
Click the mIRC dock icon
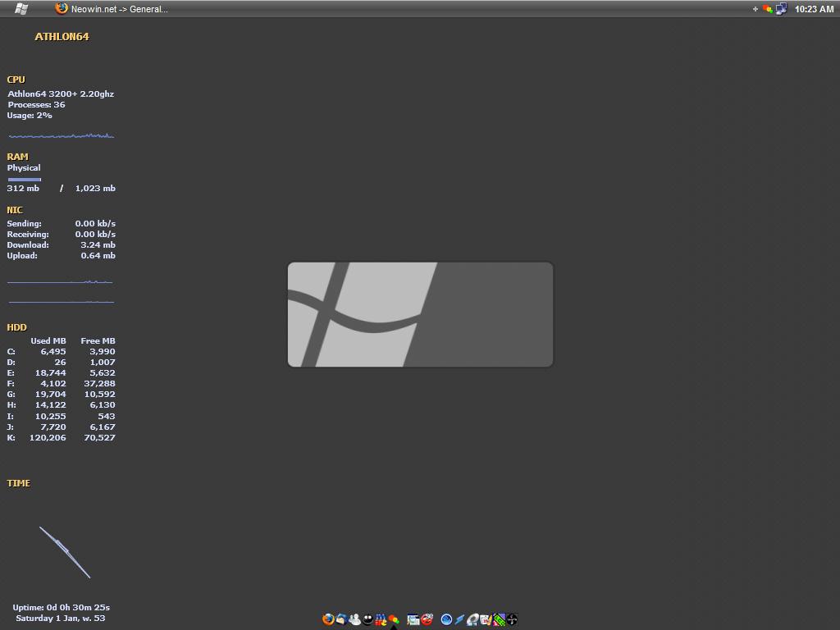pos(381,619)
